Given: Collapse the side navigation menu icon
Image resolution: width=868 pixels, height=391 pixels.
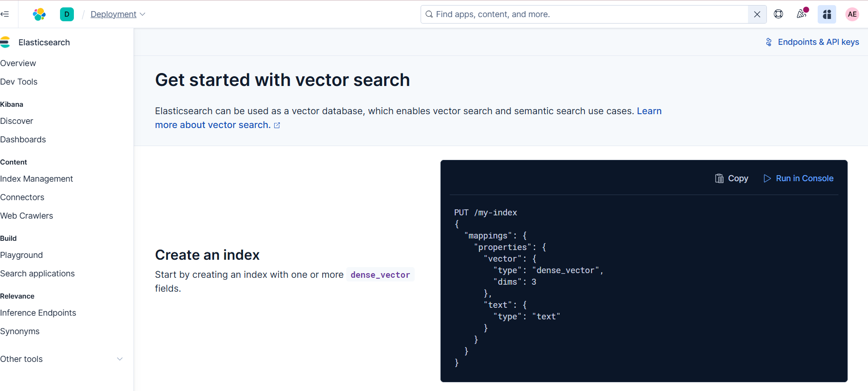Looking at the screenshot, I should [x=5, y=14].
